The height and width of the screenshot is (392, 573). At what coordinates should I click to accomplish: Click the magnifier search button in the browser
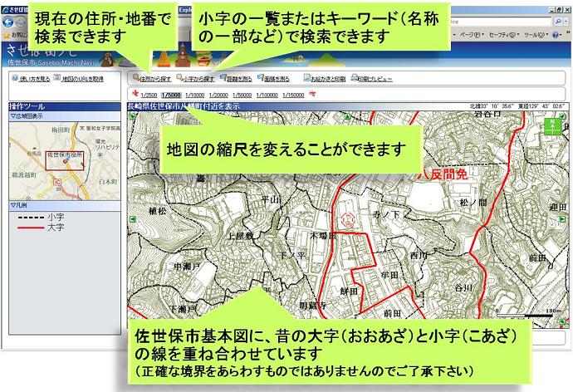pos(558,22)
